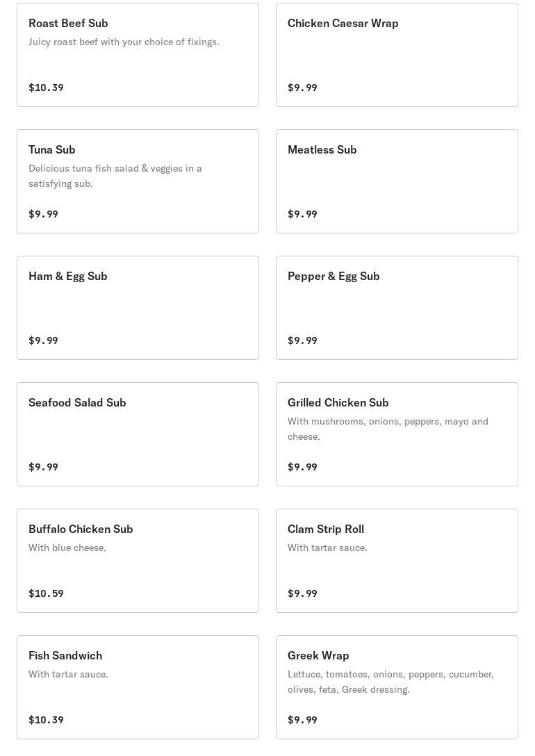535x756 pixels.
Task: Click the Roast Beef Sub description text
Action: [124, 42]
